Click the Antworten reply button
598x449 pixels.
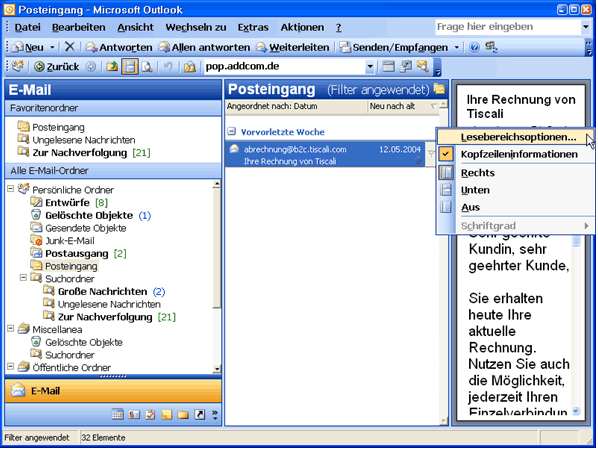tap(119, 47)
